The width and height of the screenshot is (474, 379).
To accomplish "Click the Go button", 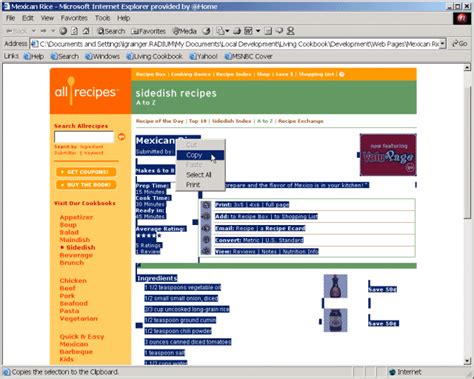I will (460, 44).
